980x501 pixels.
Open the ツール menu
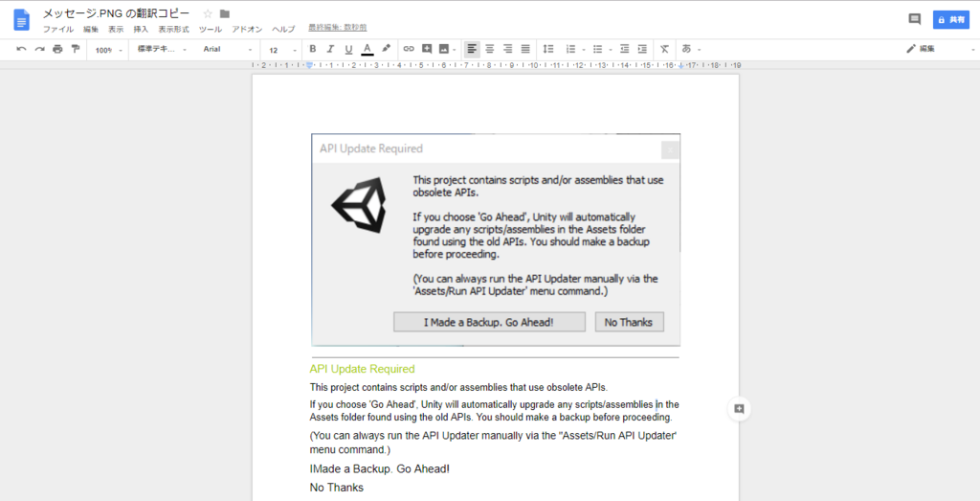coord(210,30)
